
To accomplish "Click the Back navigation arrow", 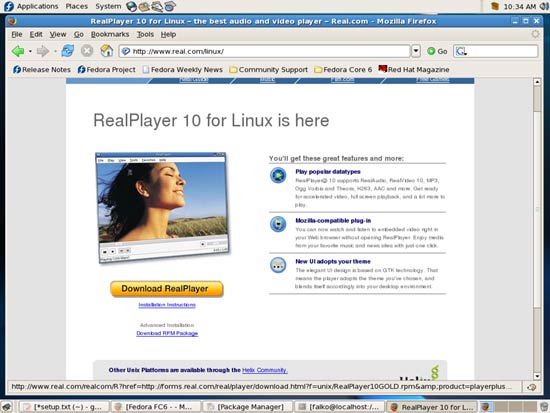I will pos(18,51).
